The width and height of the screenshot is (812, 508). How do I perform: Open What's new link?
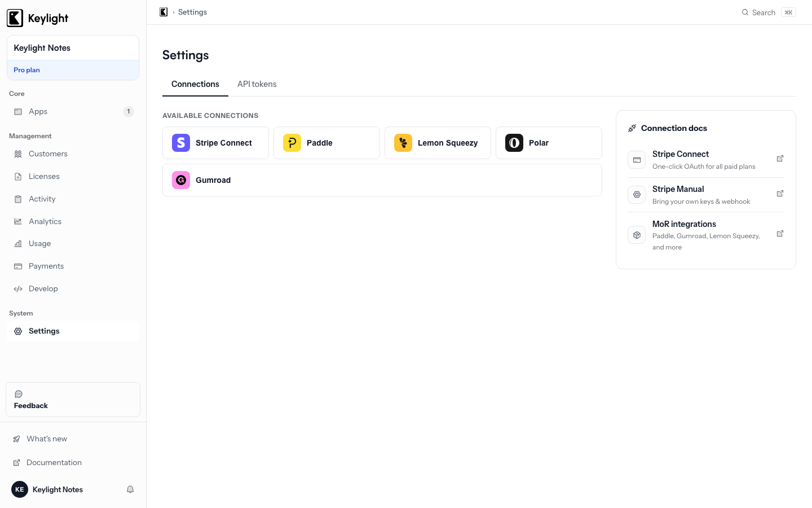point(73,439)
